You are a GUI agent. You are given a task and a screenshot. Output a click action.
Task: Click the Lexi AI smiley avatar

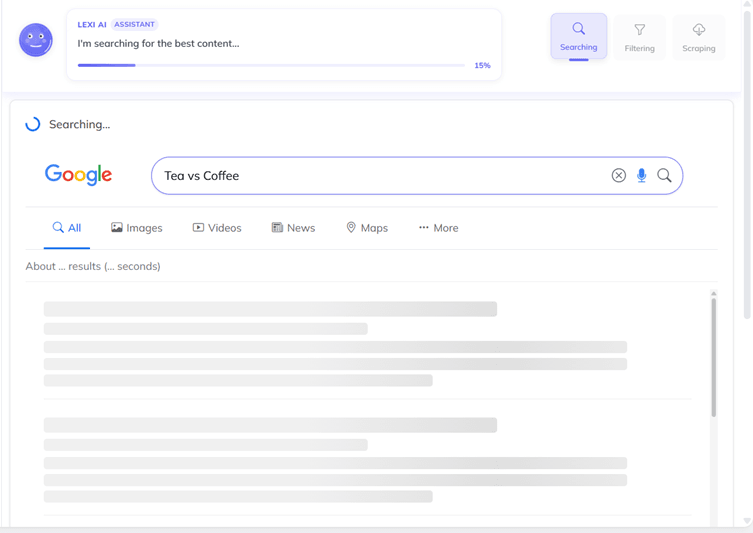point(36,40)
